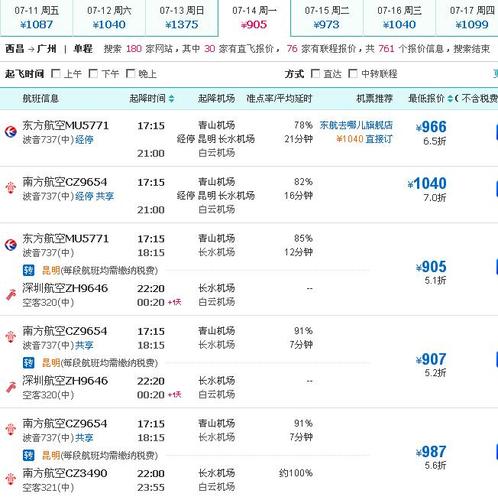Click the ¥1040 price in CZ9654 row
Screen dimensions: 498x500
427,184
